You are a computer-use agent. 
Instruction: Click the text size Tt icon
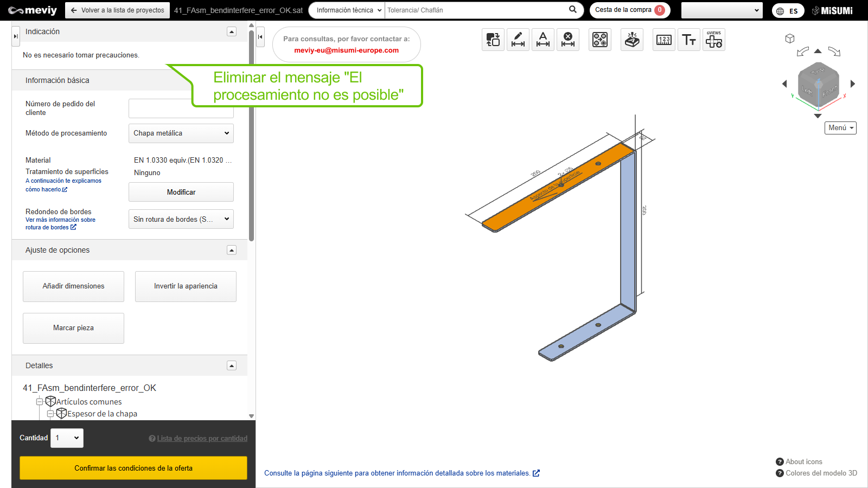click(689, 40)
